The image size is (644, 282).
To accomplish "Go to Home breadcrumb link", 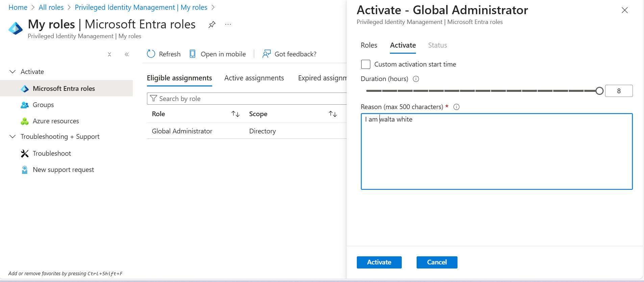I will 18,7.
